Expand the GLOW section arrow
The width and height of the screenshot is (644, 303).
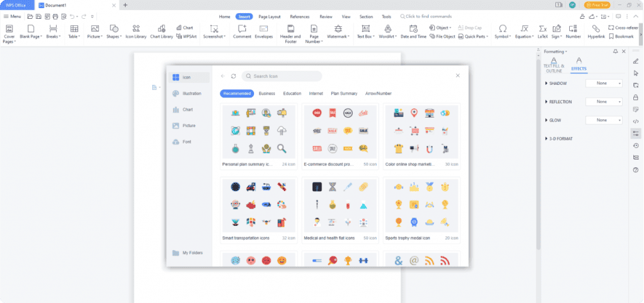(547, 120)
